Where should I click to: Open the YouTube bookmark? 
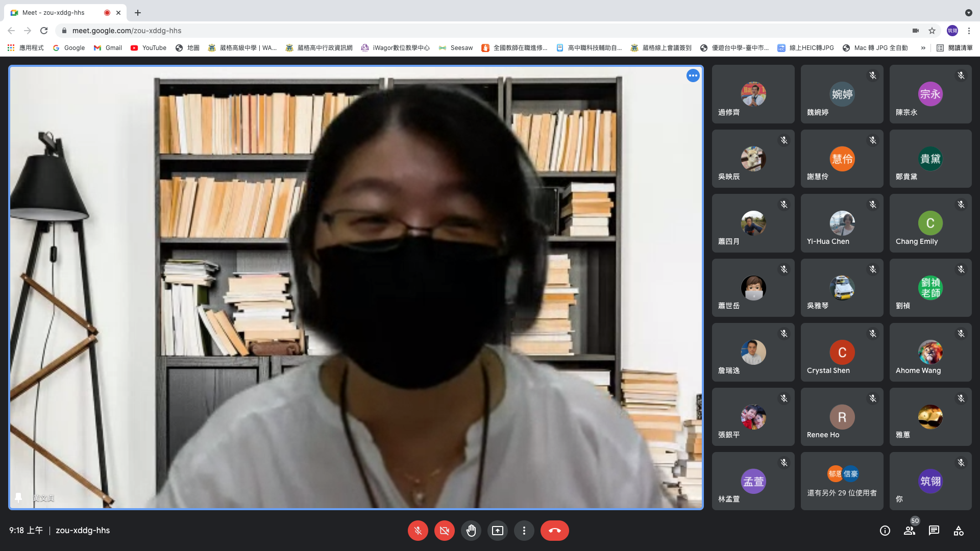point(148,48)
